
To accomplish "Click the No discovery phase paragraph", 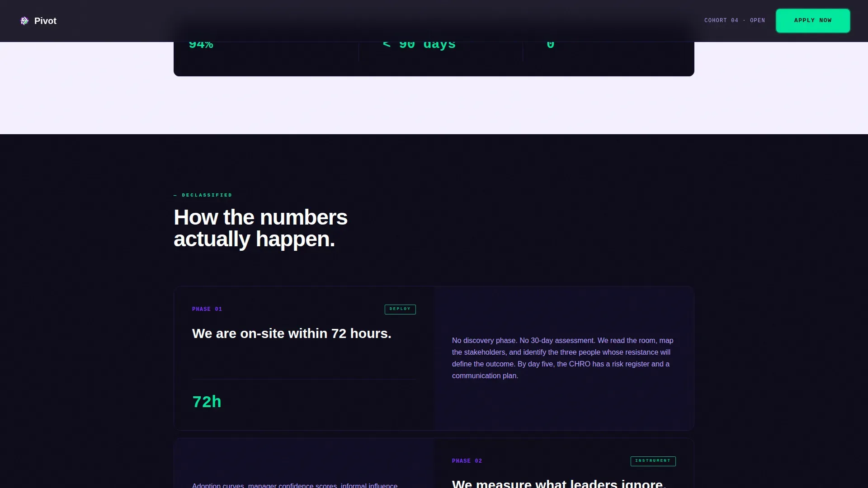I will pyautogui.click(x=564, y=358).
